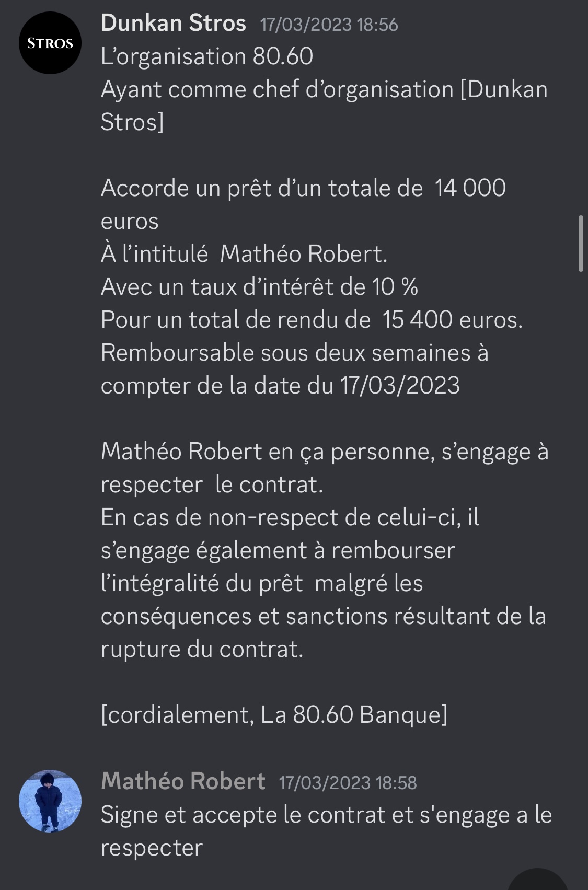Open the Dunkan Stros username header
The height and width of the screenshot is (890, 588).
click(x=174, y=24)
